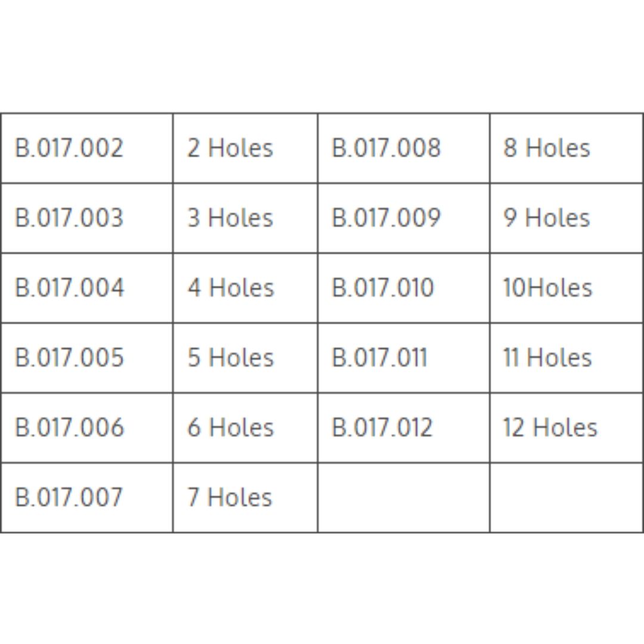Viewport: 644px width, 644px height.
Task: Click the B.017.008 product code
Action: [386, 148]
